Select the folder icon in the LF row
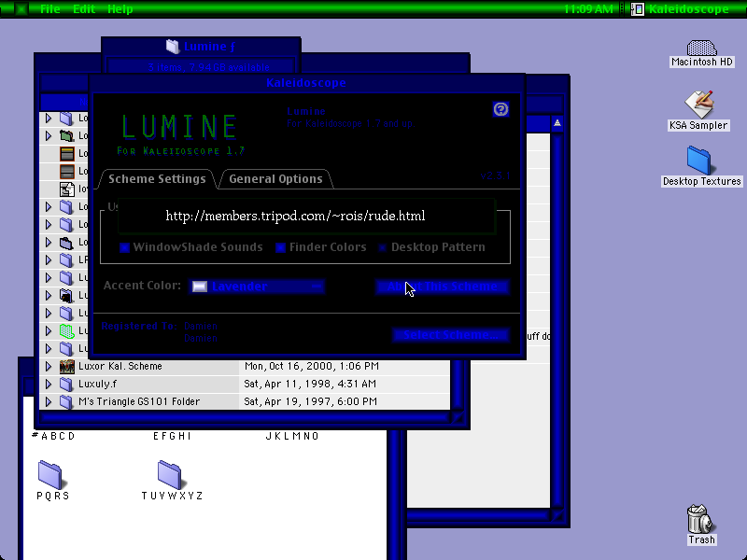The height and width of the screenshot is (560, 747). 66,260
